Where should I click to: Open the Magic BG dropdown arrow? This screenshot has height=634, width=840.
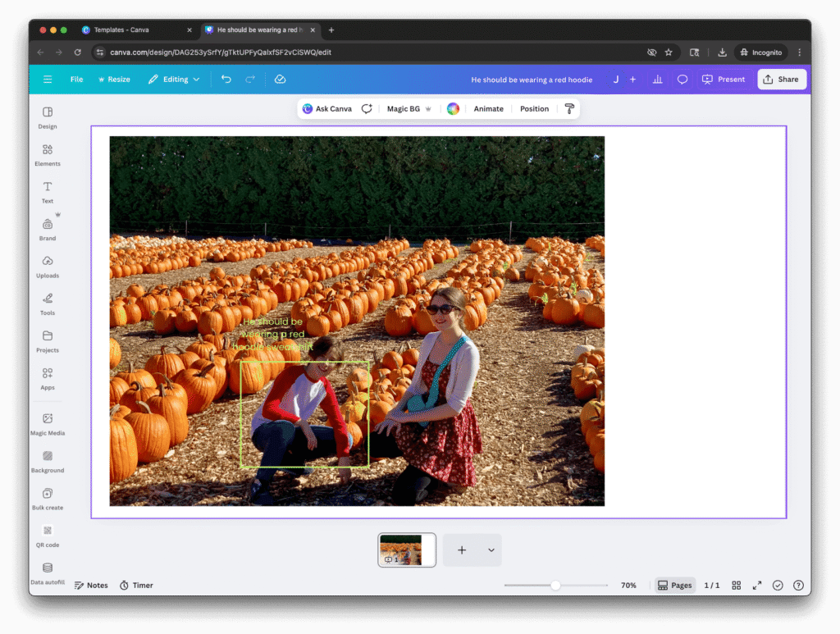(430, 108)
